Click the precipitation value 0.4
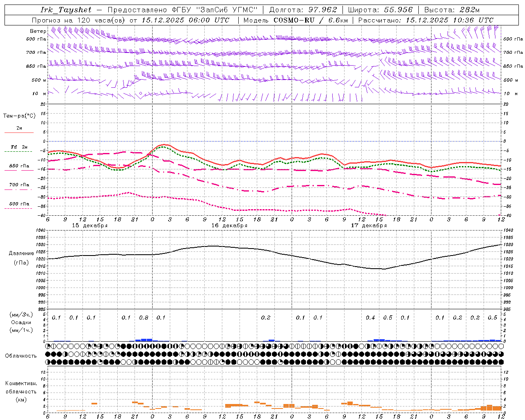Screen dimensions: 525x420 click(370, 317)
